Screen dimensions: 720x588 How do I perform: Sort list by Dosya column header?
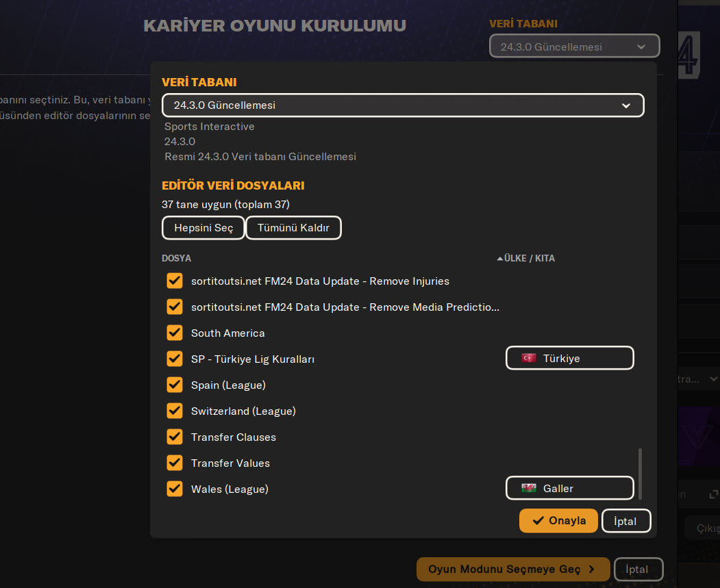(176, 259)
